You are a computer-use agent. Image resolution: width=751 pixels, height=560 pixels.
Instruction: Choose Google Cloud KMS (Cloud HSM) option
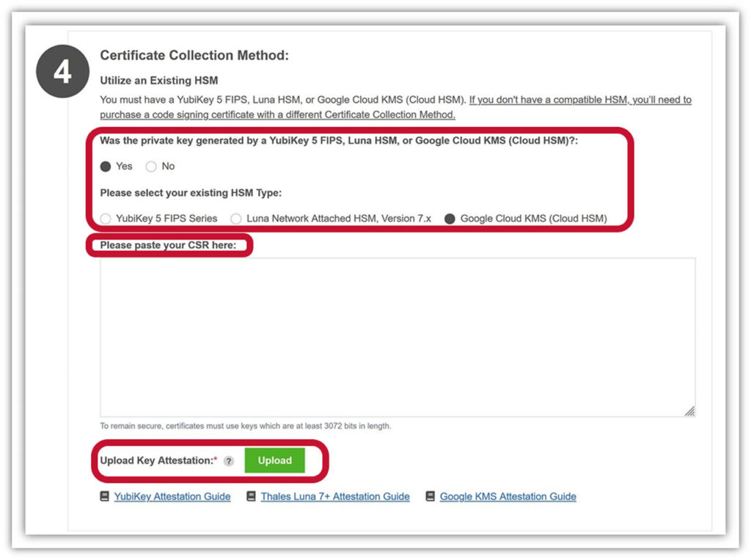[x=450, y=218]
